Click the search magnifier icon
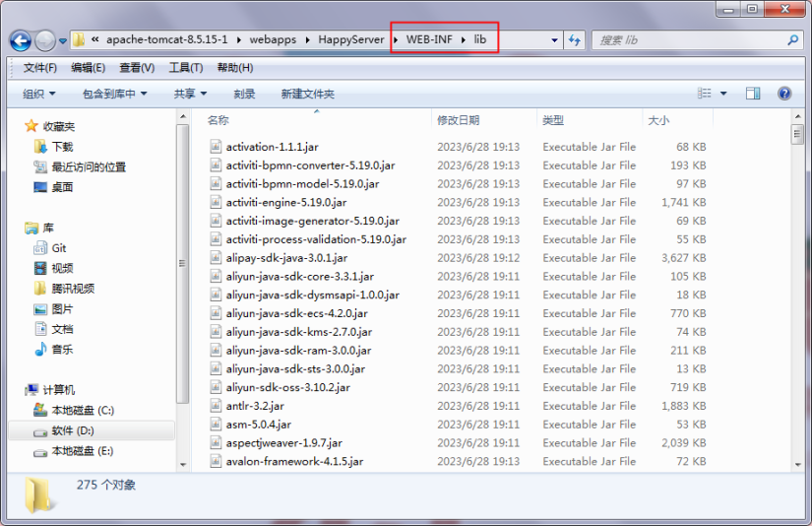 point(792,40)
